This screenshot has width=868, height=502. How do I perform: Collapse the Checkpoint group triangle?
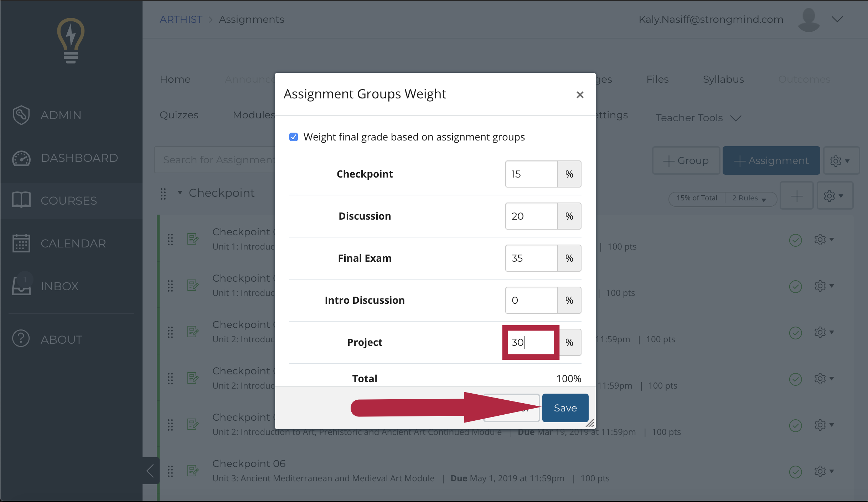click(x=180, y=193)
